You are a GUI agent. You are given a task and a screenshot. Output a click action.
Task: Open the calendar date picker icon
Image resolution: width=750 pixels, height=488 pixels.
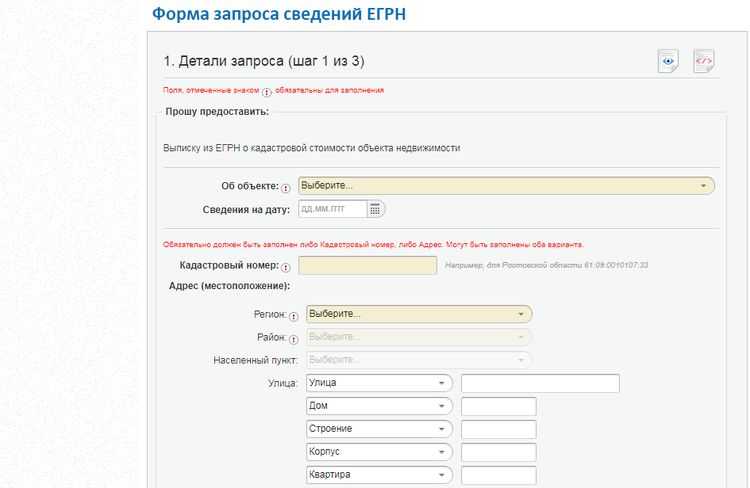pyautogui.click(x=375, y=209)
